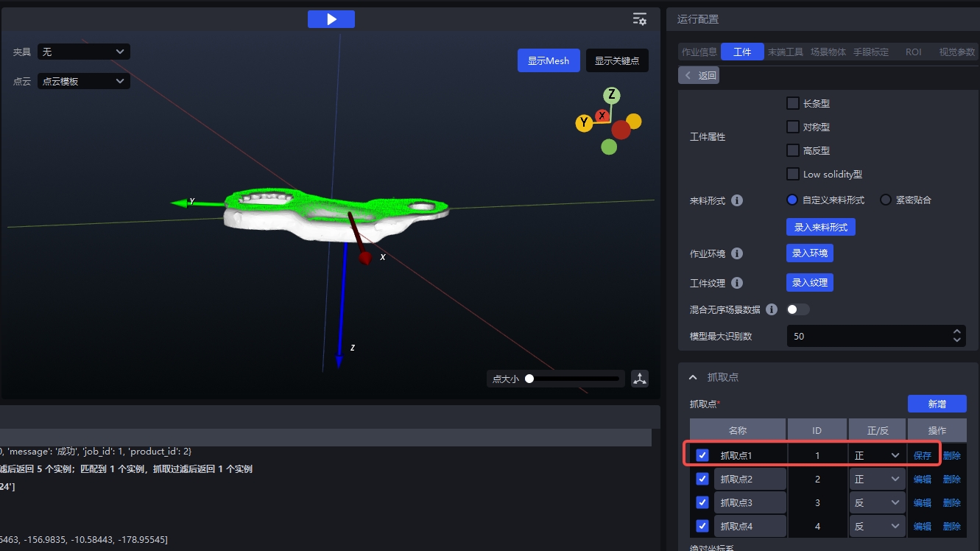Select the 紧密贴合 radio button
Screen dimensions: 980x551
886,200
